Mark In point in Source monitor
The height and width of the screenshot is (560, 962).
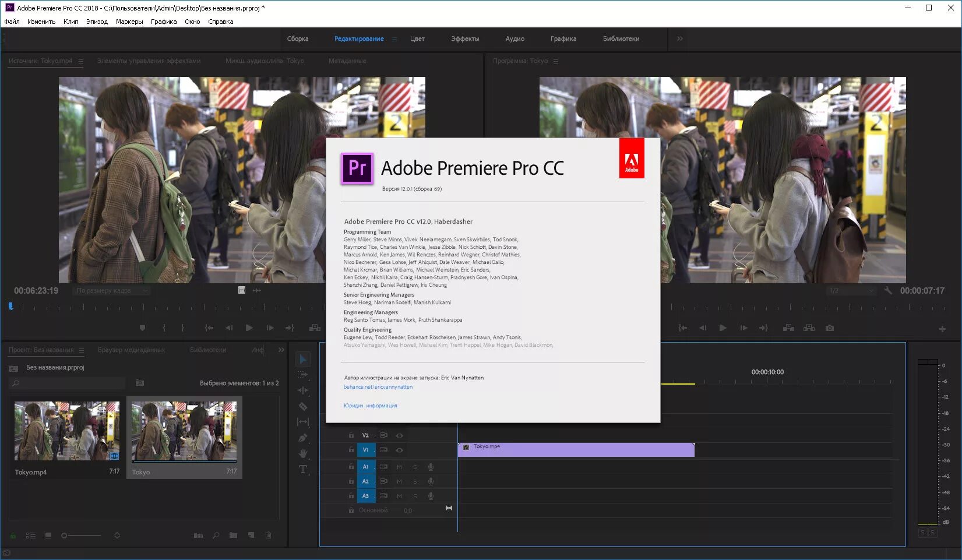click(x=164, y=328)
